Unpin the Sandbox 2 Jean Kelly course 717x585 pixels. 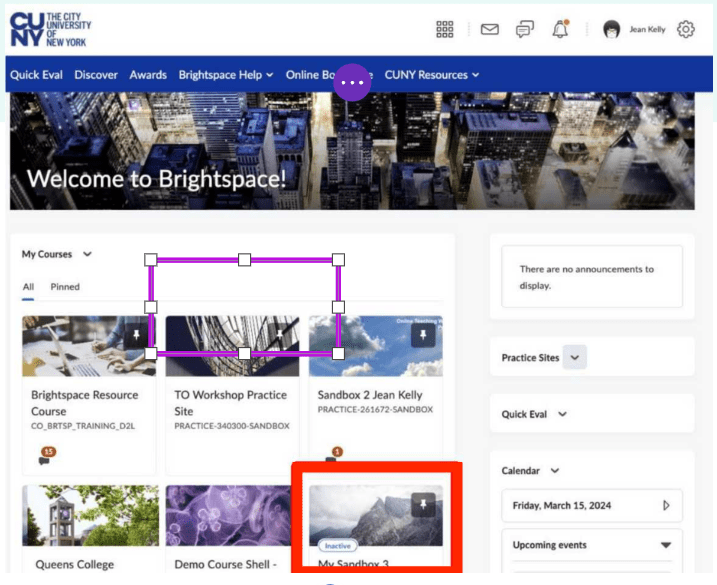[423, 336]
